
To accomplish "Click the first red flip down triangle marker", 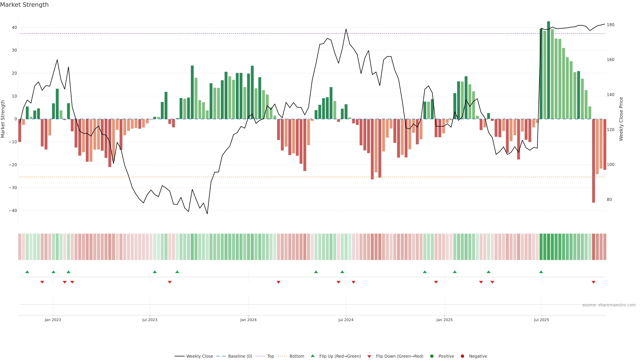I will click(x=42, y=282).
